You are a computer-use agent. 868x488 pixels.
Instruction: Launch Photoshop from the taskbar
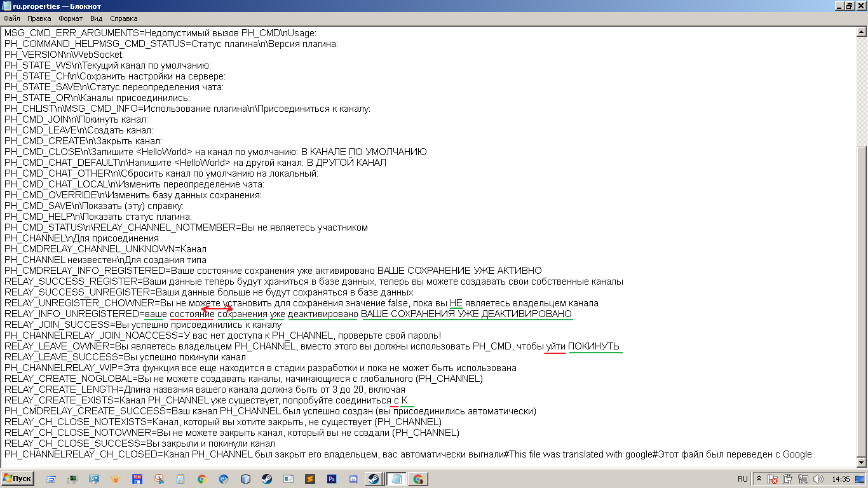click(331, 479)
